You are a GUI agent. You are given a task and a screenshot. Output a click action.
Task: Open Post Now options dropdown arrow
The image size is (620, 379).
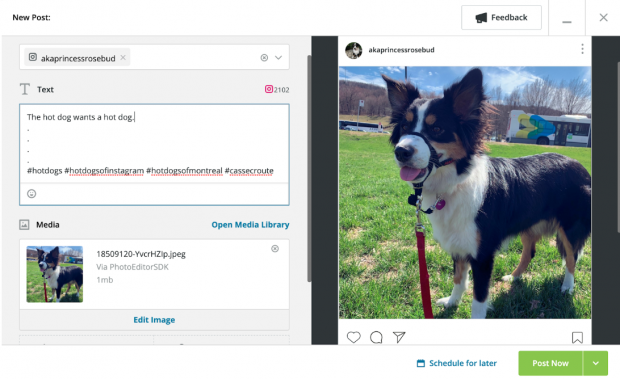pos(595,363)
